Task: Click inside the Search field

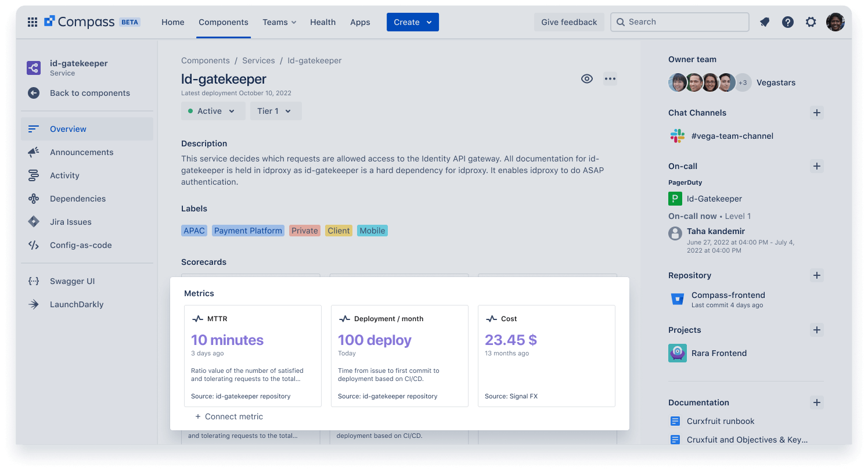Action: coord(679,22)
